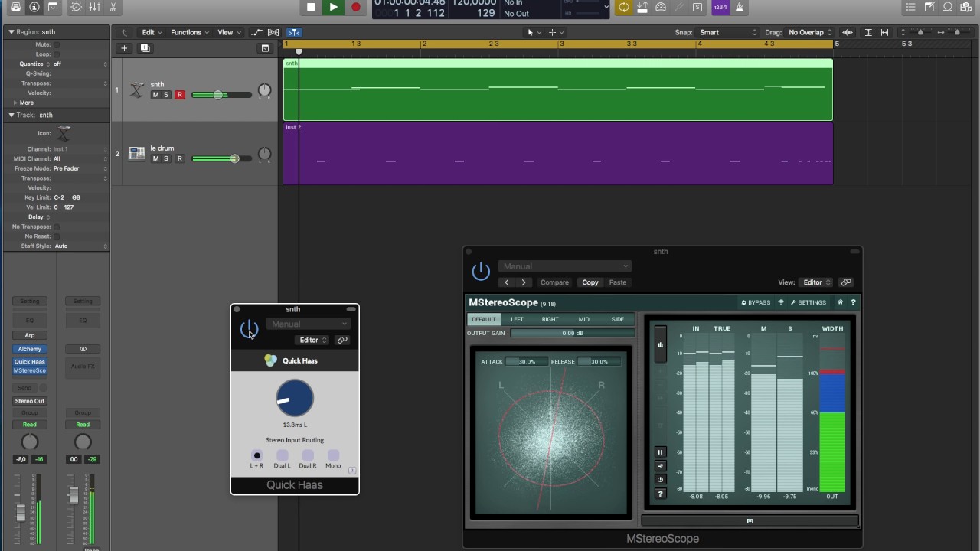Mute the le drum track
980x551 pixels.
[x=155, y=158]
